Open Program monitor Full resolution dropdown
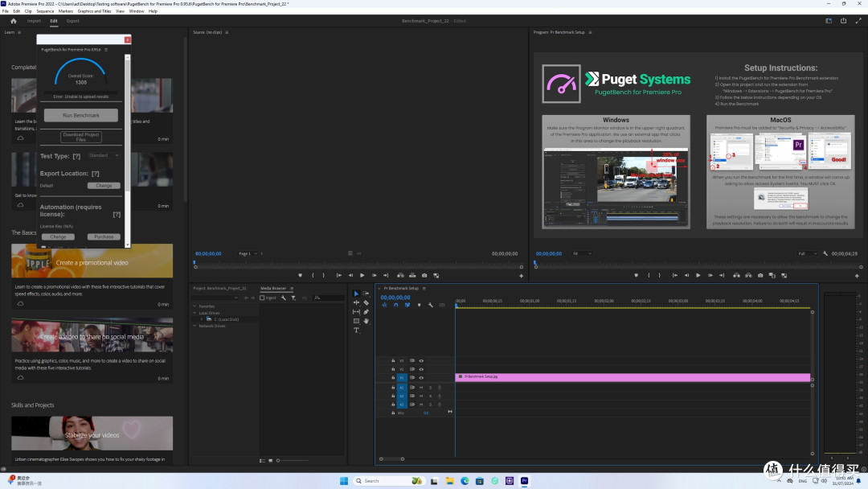Screen dimensions: 868x489 [x=807, y=253]
